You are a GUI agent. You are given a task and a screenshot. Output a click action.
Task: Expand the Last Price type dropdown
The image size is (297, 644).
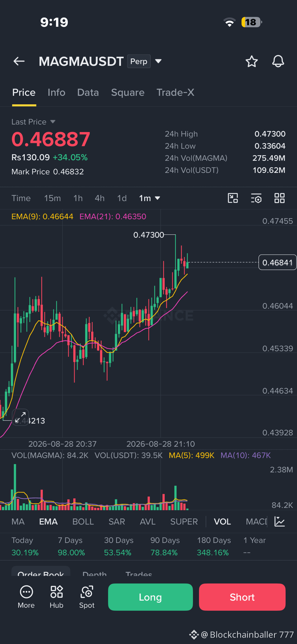click(x=53, y=122)
